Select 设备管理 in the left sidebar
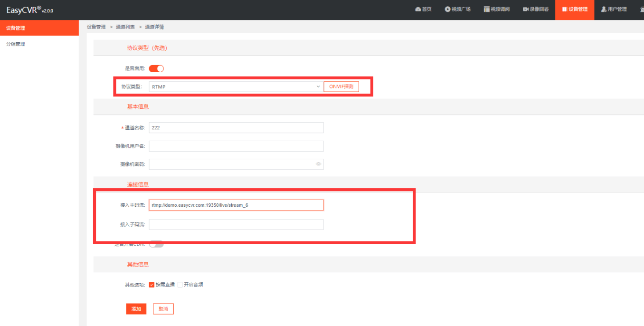The width and height of the screenshot is (644, 326). tap(16, 28)
